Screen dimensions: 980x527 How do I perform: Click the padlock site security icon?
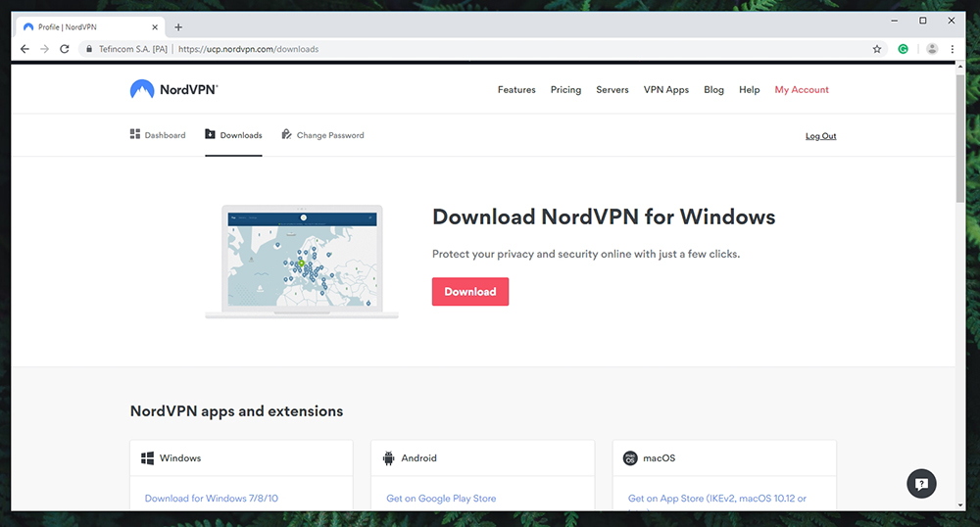(x=89, y=49)
